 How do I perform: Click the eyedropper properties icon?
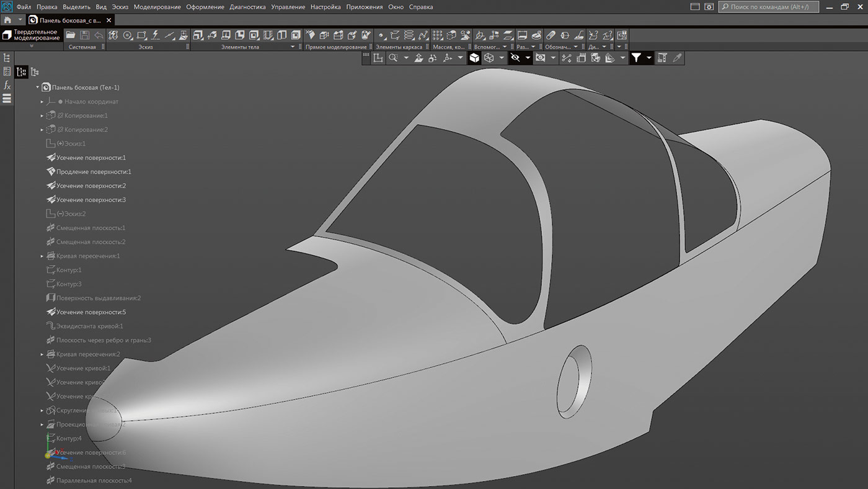point(678,58)
